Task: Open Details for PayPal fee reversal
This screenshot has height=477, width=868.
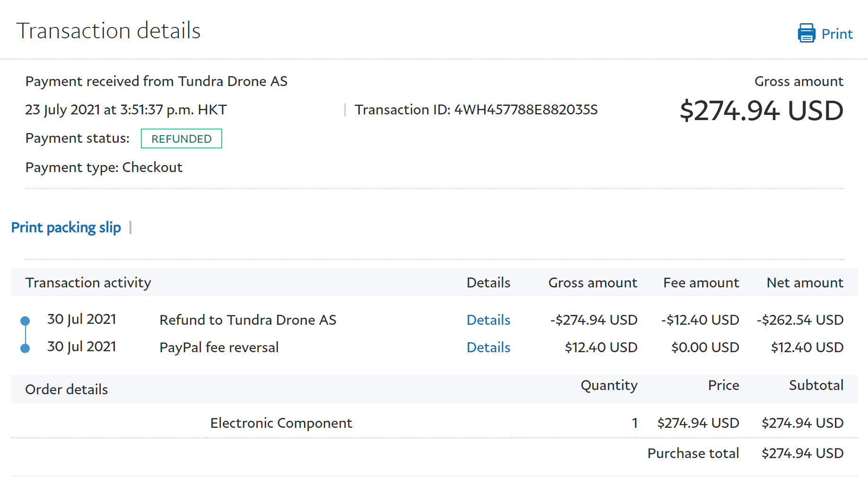Action: [488, 347]
